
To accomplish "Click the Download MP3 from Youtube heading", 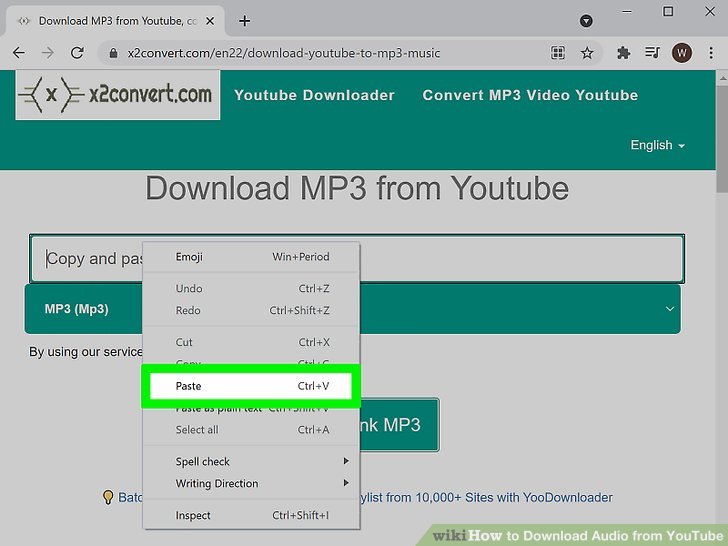I will 357,188.
